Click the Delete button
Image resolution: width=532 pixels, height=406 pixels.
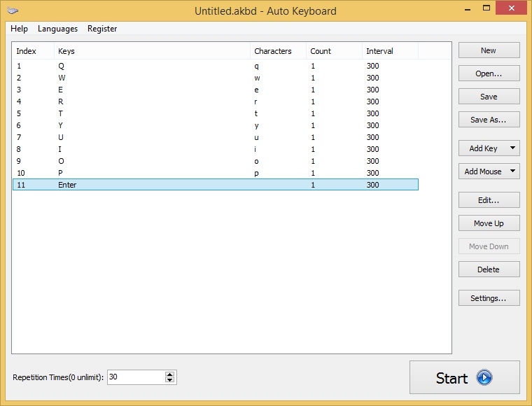click(489, 269)
